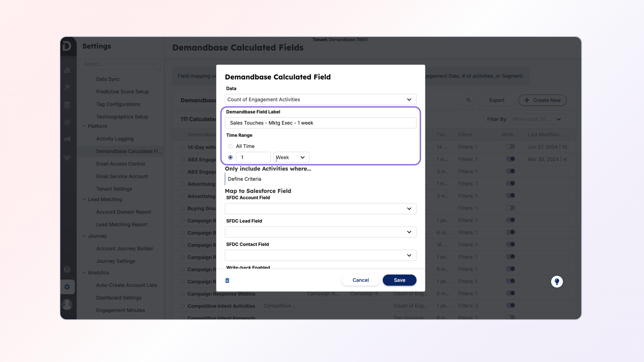644x362 pixels.
Task: Open the settings gear in left rail
Action: coord(67,287)
